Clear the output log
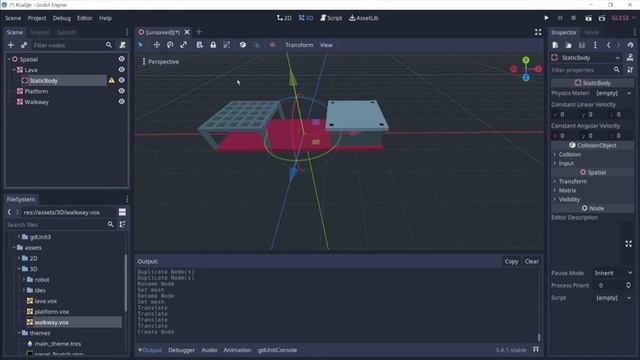640x360 pixels. coord(531,261)
